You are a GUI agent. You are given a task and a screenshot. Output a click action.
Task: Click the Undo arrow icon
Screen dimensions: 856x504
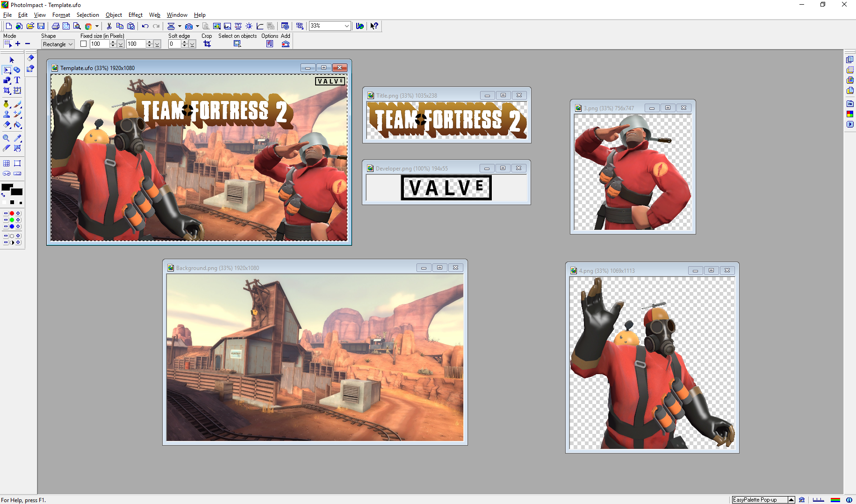pyautogui.click(x=145, y=26)
